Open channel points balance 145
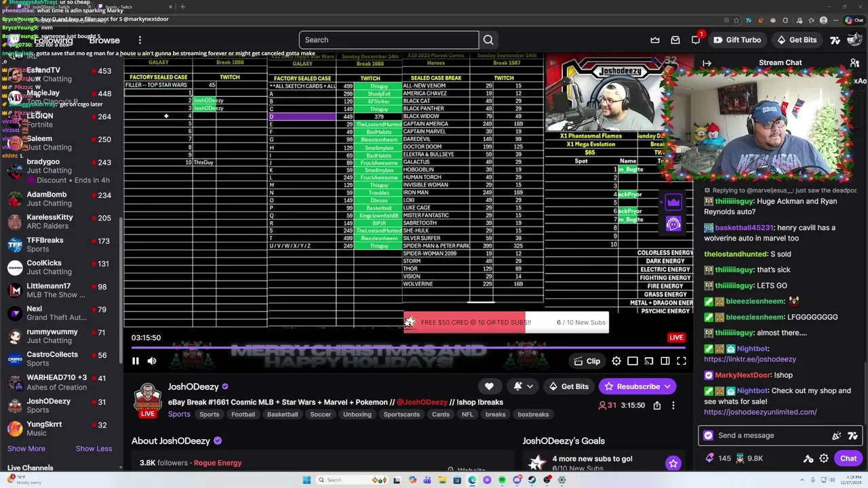The height and width of the screenshot is (488, 868). [718, 458]
